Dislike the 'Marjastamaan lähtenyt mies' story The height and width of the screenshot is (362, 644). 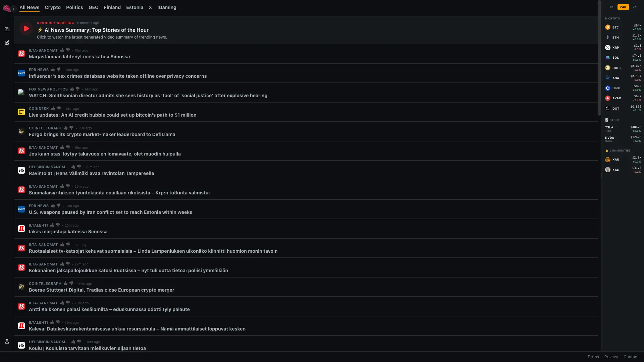[68, 50]
